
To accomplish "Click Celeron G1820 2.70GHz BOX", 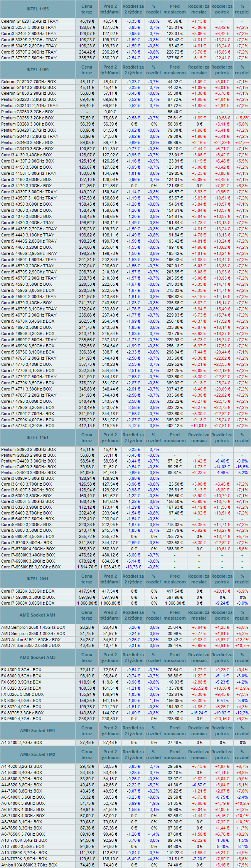I will click(29, 82).
